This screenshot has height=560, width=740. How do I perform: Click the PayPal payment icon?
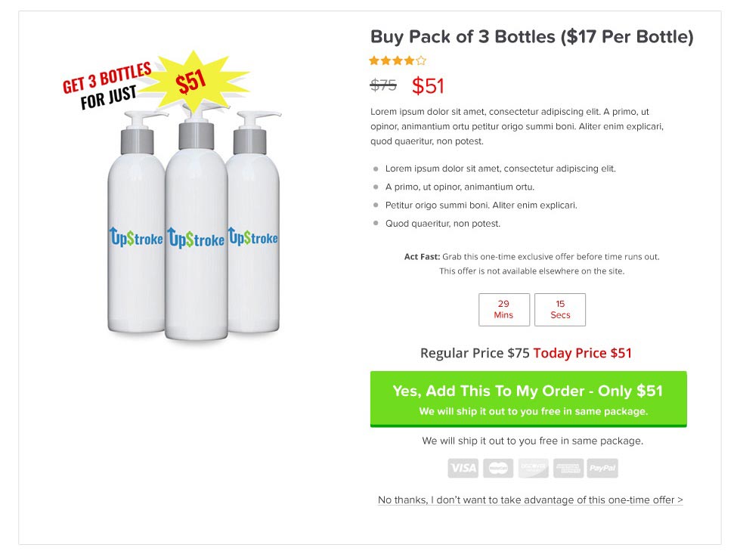pos(602,469)
